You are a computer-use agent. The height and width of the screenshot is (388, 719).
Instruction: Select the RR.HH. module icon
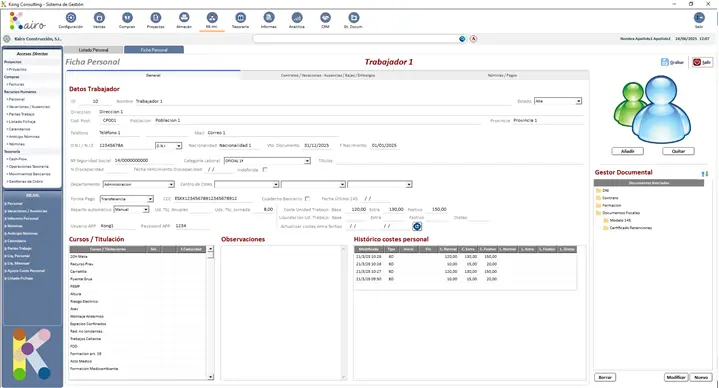(x=212, y=18)
